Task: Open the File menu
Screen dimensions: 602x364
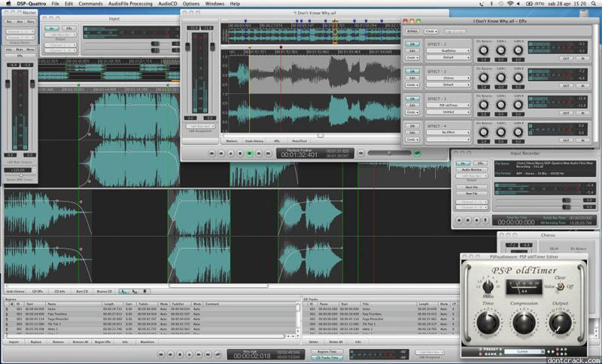Action: [55, 4]
